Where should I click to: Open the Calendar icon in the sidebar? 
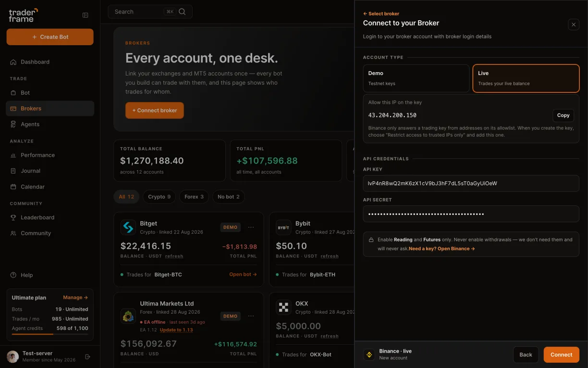(13, 187)
